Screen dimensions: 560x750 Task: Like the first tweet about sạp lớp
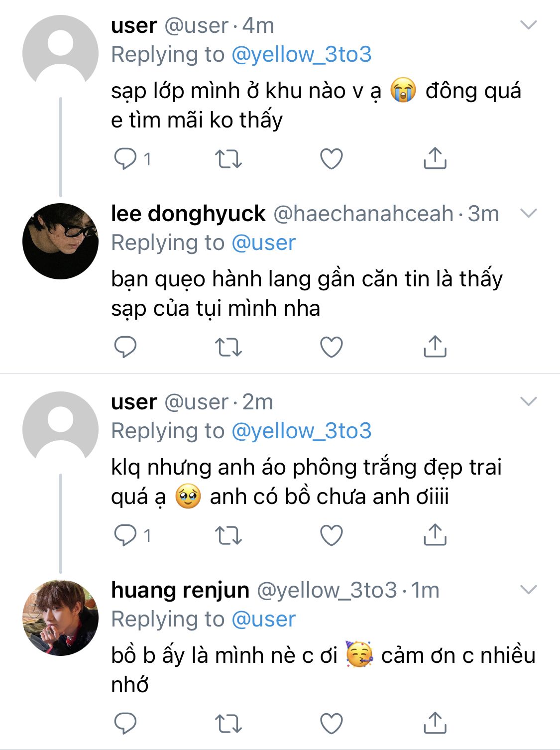pyautogui.click(x=331, y=159)
